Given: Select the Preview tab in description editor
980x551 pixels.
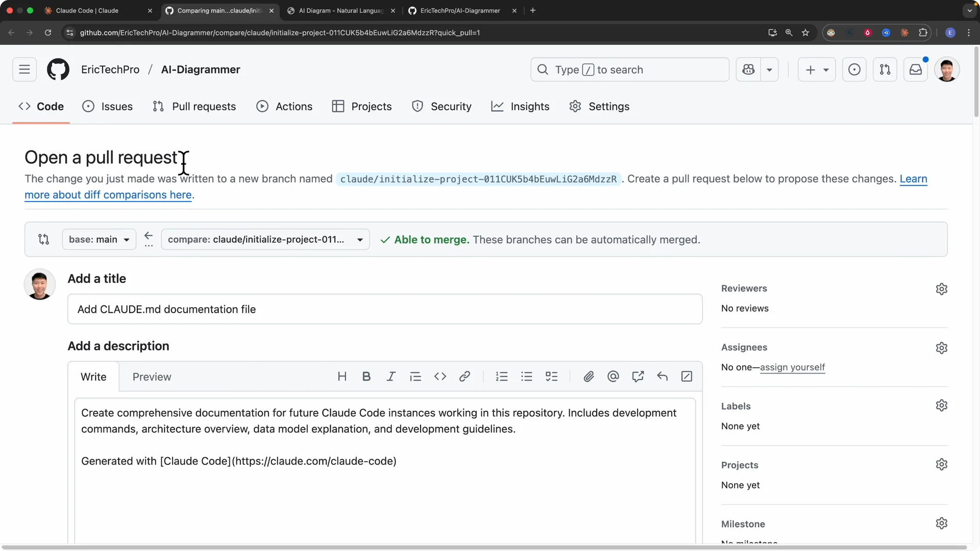Looking at the screenshot, I should (x=152, y=377).
